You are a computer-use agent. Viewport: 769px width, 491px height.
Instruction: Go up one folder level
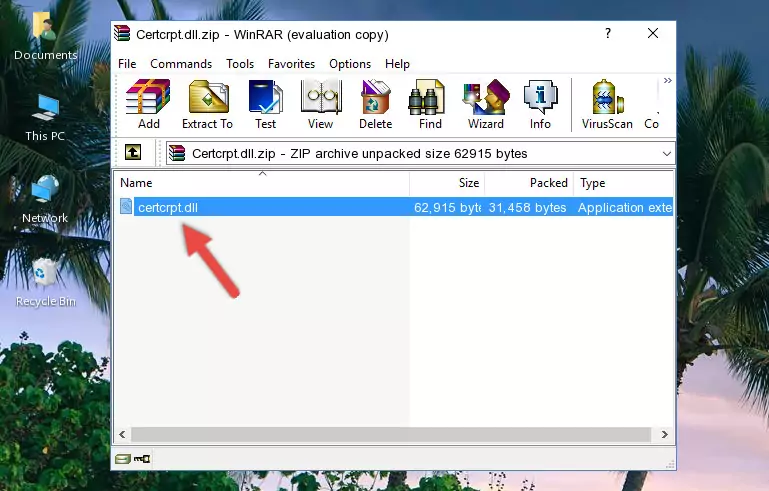point(133,153)
